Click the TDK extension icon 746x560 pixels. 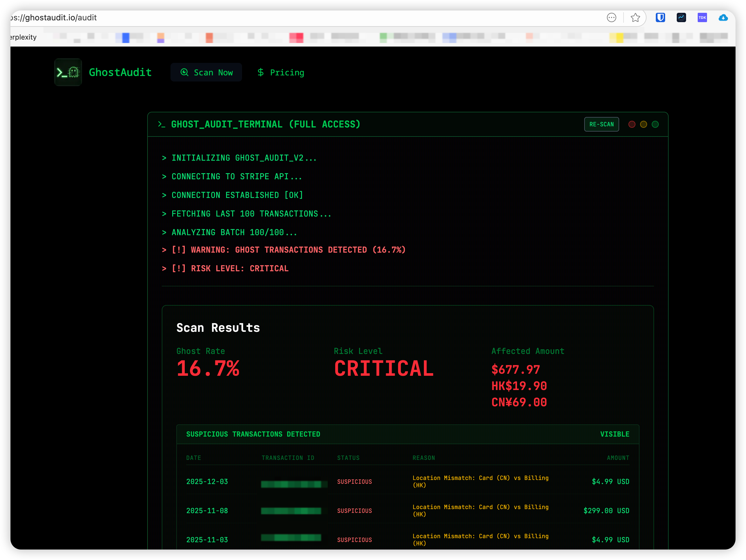702,17
